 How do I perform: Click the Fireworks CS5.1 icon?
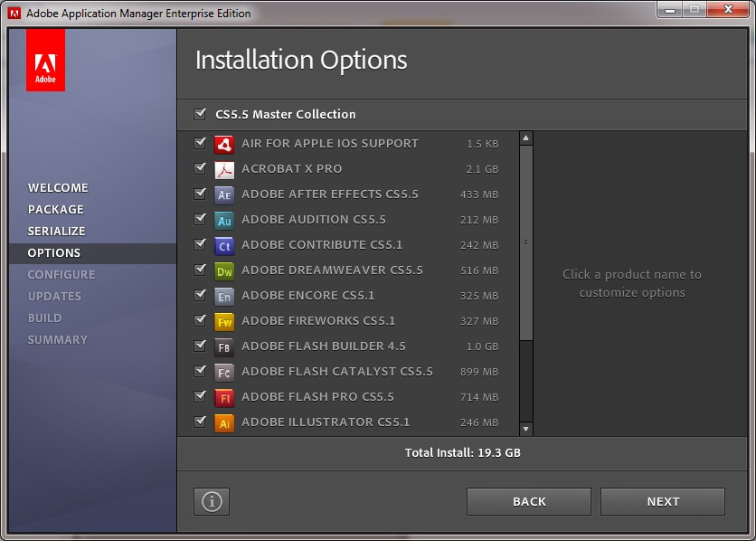tap(224, 321)
